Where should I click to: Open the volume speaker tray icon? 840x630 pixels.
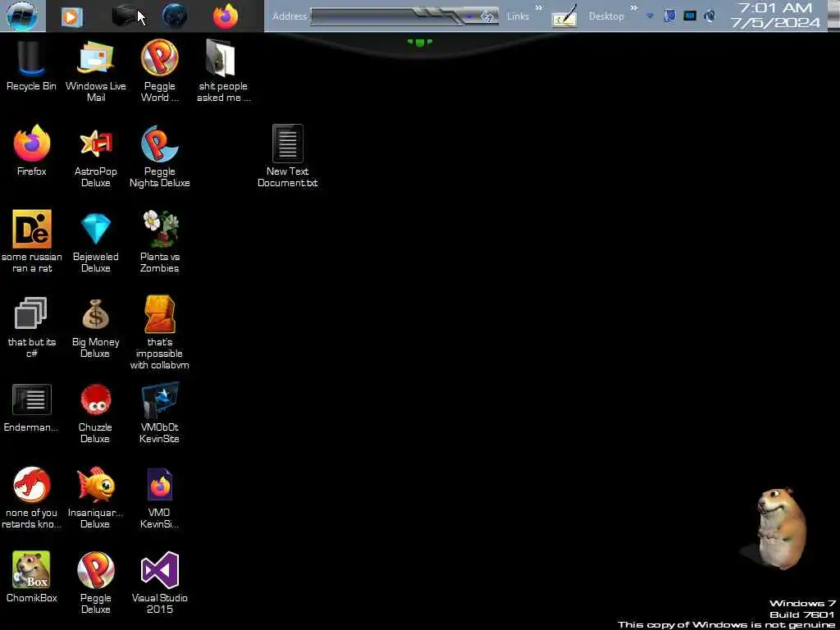(710, 16)
